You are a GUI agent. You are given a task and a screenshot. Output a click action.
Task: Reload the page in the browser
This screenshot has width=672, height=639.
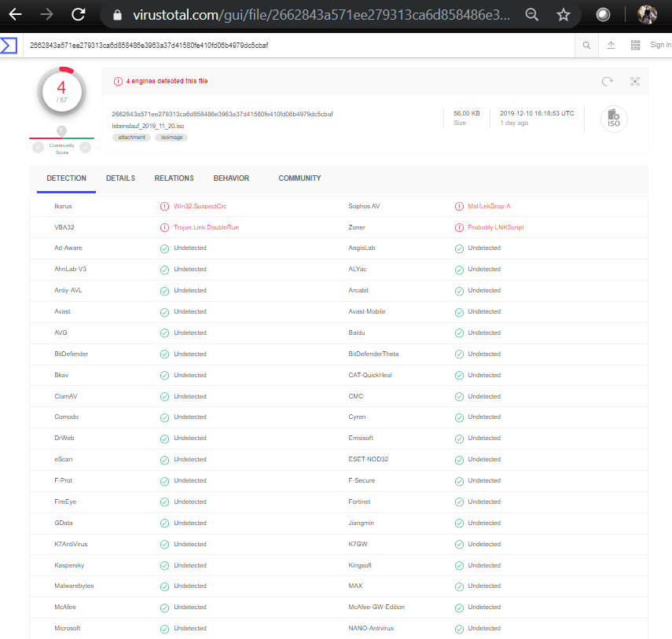coord(78,14)
